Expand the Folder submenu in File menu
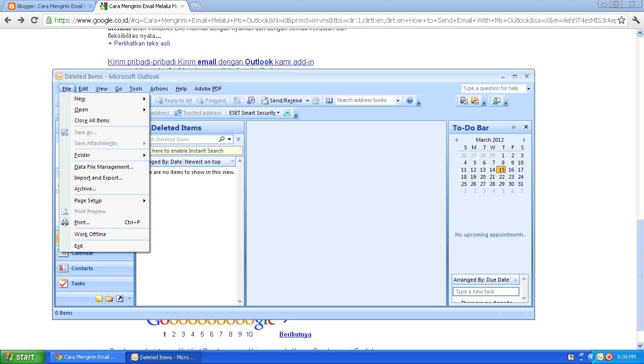644x364 pixels. 104,155
